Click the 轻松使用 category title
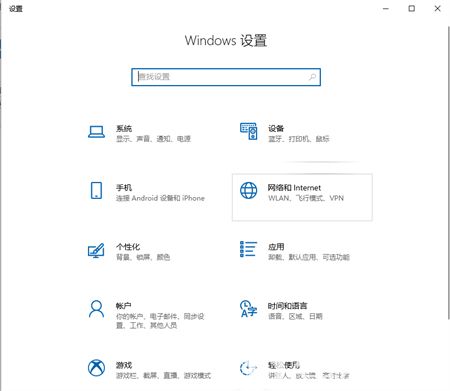This screenshot has width=450, height=391. (x=284, y=365)
